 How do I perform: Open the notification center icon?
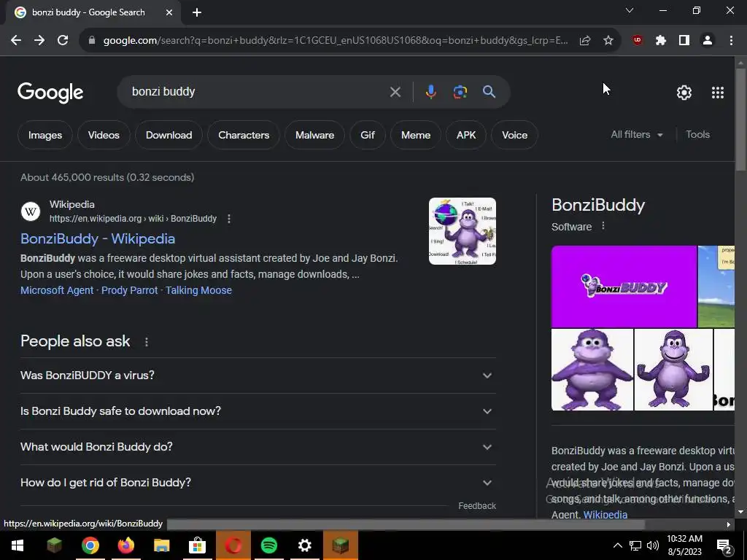pos(724,546)
